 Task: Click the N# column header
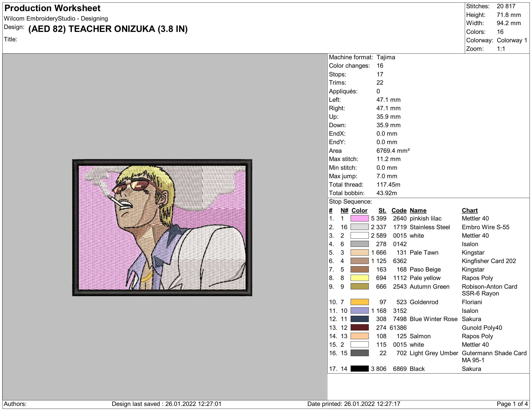tap(344, 210)
